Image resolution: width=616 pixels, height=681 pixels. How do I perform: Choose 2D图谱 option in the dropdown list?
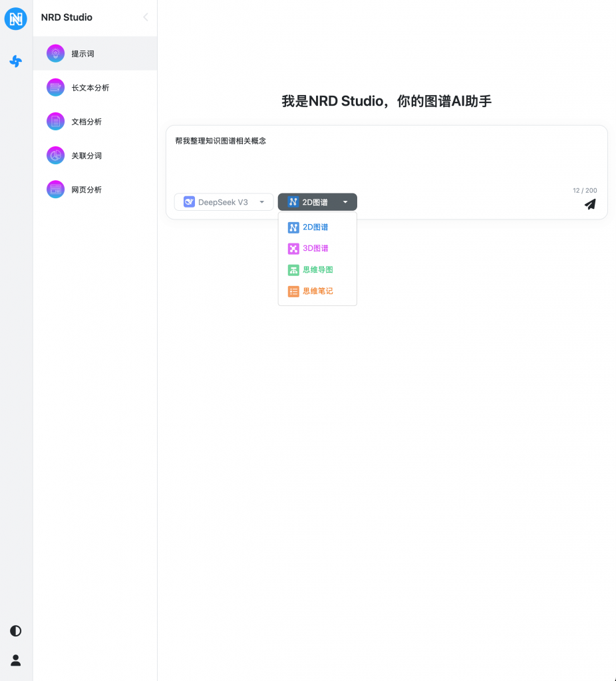tap(315, 227)
